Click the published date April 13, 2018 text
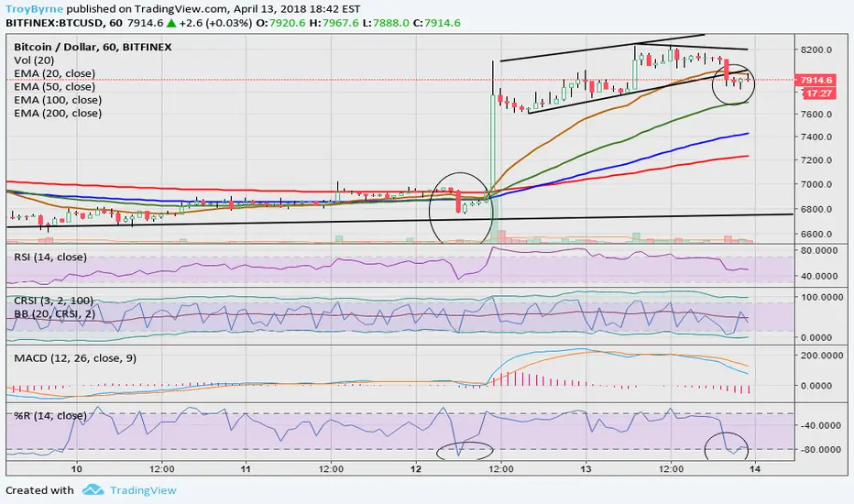Viewport: 854px width, 504px height. pos(270,9)
